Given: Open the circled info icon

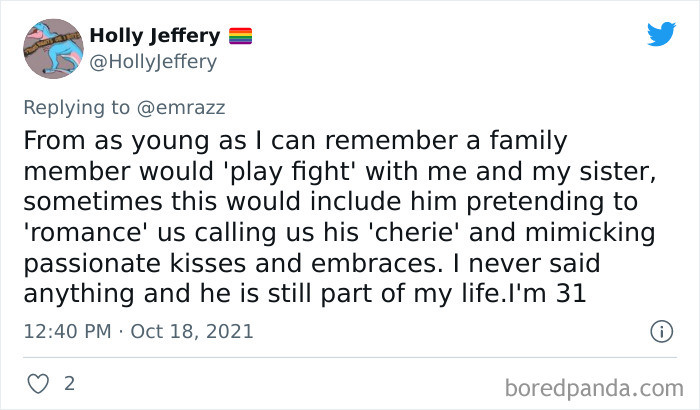Looking at the screenshot, I should pos(660,331).
